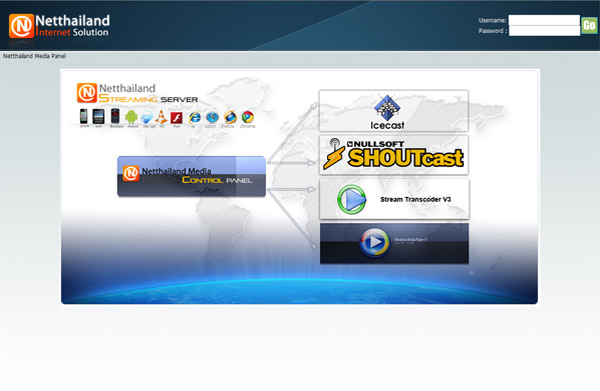The image size is (600, 391).
Task: Open the Icecast server panel
Action: click(x=394, y=111)
